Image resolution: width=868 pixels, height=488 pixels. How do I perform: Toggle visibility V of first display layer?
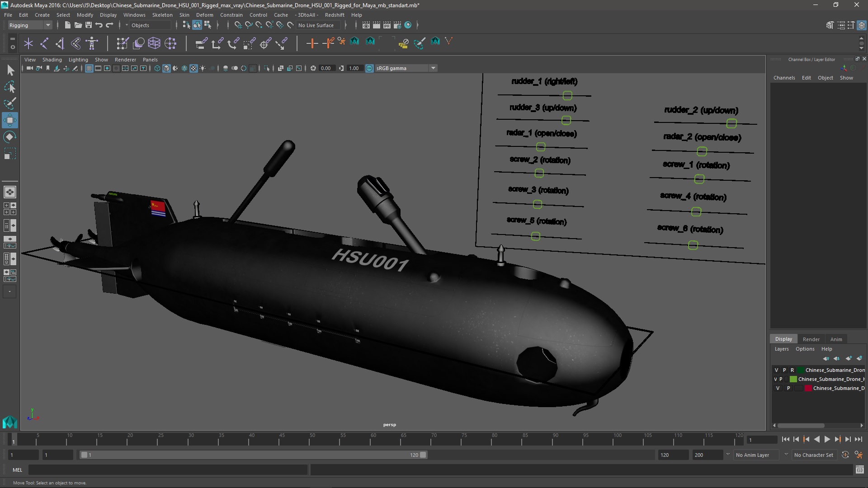[777, 370]
